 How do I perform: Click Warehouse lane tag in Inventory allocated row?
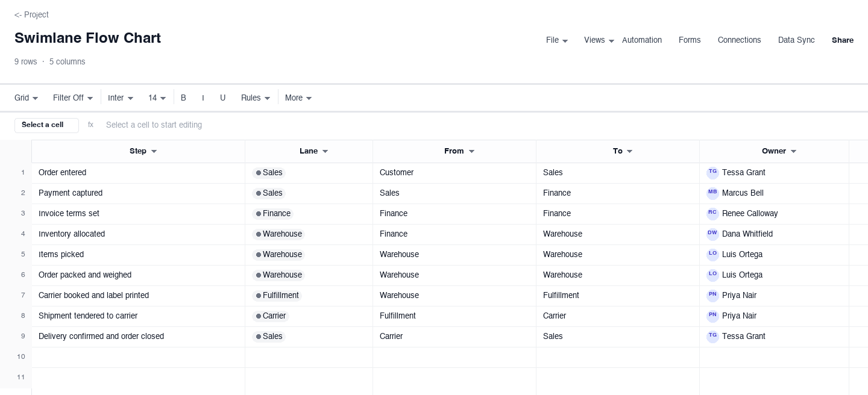(278, 234)
